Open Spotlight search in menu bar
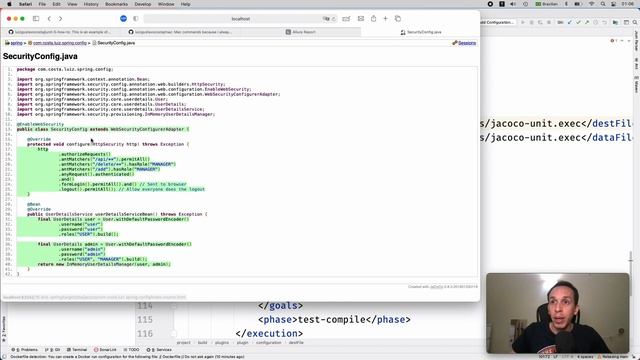 click(603, 4)
